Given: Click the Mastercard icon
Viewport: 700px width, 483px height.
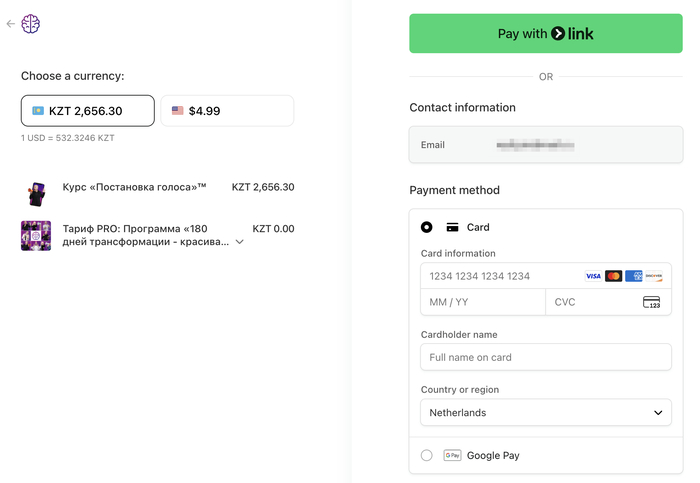Looking at the screenshot, I should [613, 276].
